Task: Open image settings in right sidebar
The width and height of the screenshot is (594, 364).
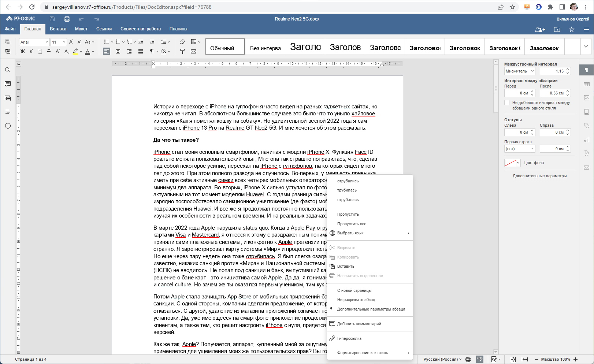Action: click(587, 98)
